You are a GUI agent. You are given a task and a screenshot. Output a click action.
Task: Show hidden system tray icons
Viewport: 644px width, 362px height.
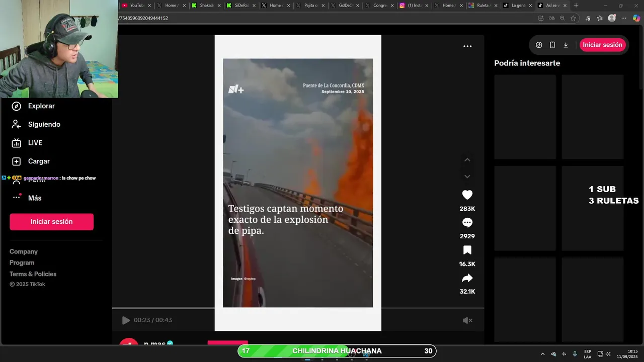click(542, 354)
